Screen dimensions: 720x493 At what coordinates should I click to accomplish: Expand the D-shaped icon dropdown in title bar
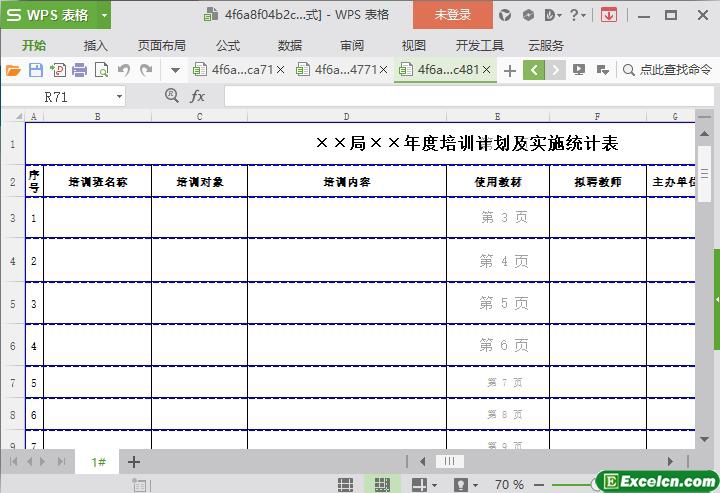[553, 16]
